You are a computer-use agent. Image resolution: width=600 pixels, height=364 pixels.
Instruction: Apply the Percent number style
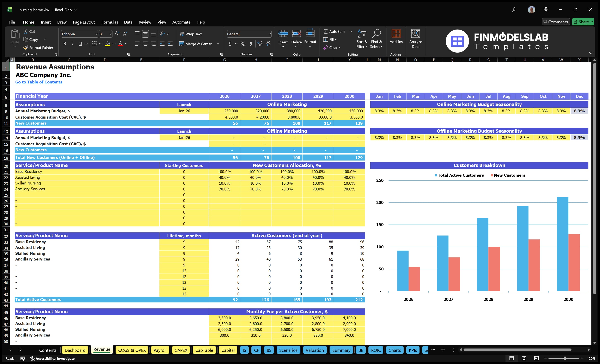point(243,44)
